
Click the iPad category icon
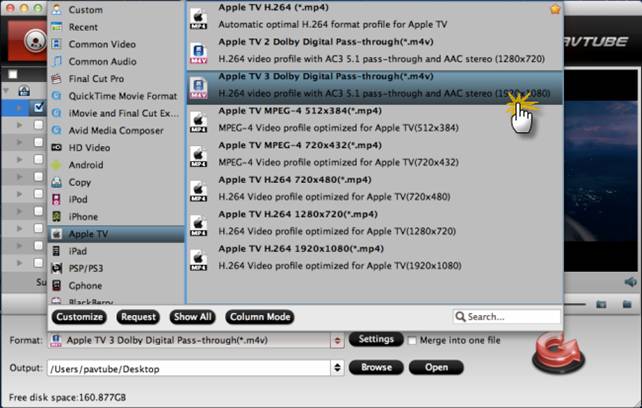click(57, 251)
